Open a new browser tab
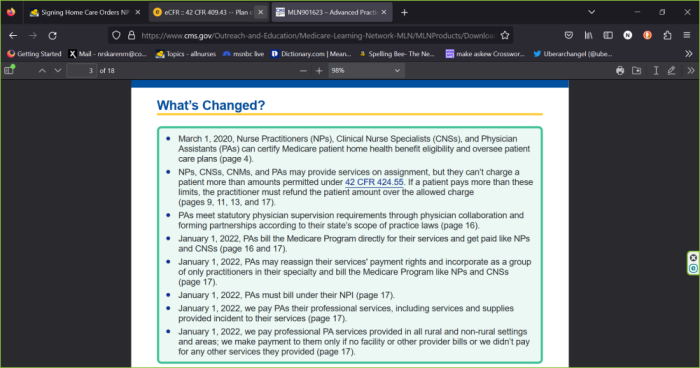The height and width of the screenshot is (368, 700). point(404,13)
